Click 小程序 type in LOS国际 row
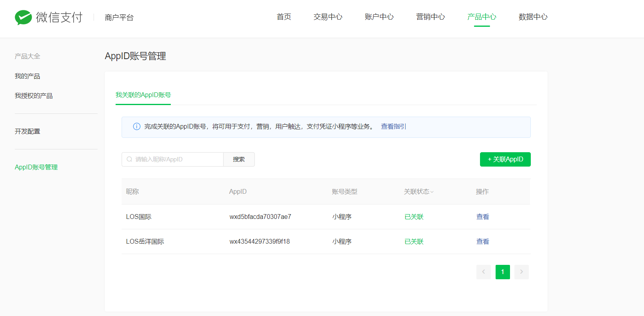The width and height of the screenshot is (644, 316). coord(342,217)
